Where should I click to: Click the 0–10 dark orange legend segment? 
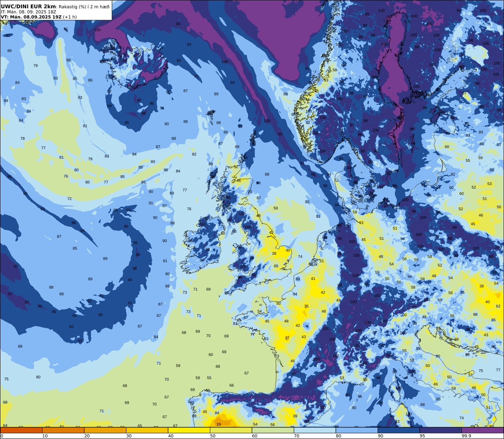click(21, 430)
